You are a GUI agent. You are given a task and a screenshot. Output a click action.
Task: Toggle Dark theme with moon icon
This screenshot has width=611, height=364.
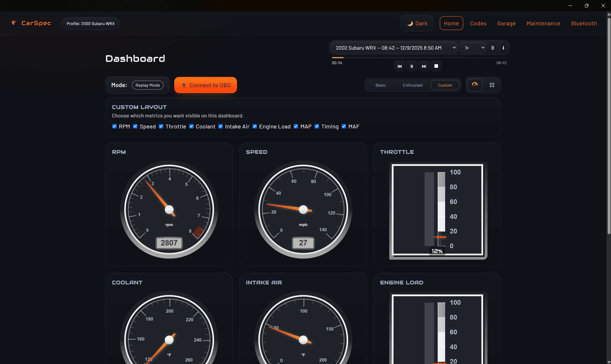pos(416,23)
